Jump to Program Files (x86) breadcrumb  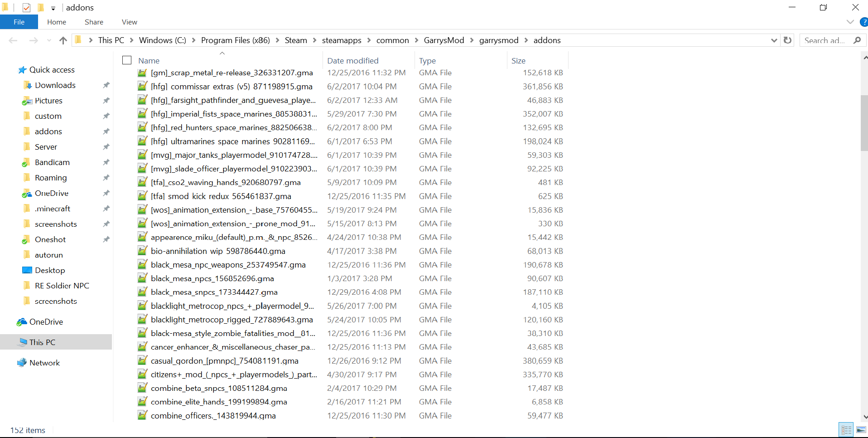point(236,40)
